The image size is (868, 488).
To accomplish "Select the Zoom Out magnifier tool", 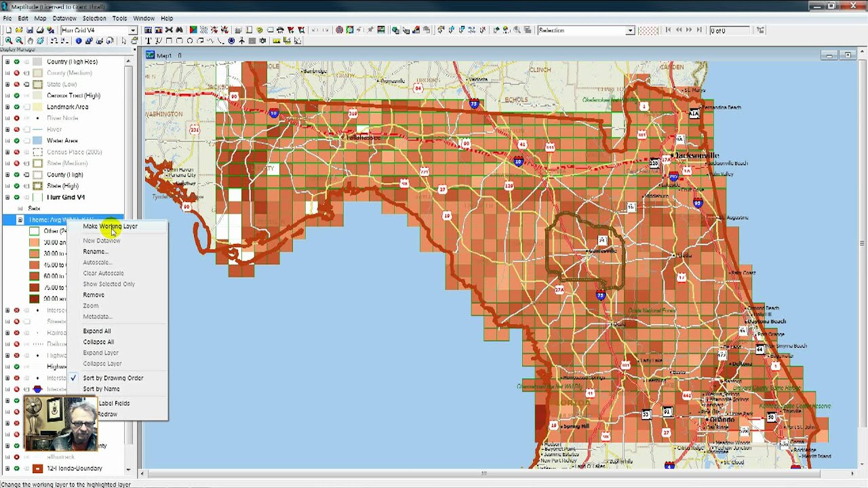I will point(19,41).
